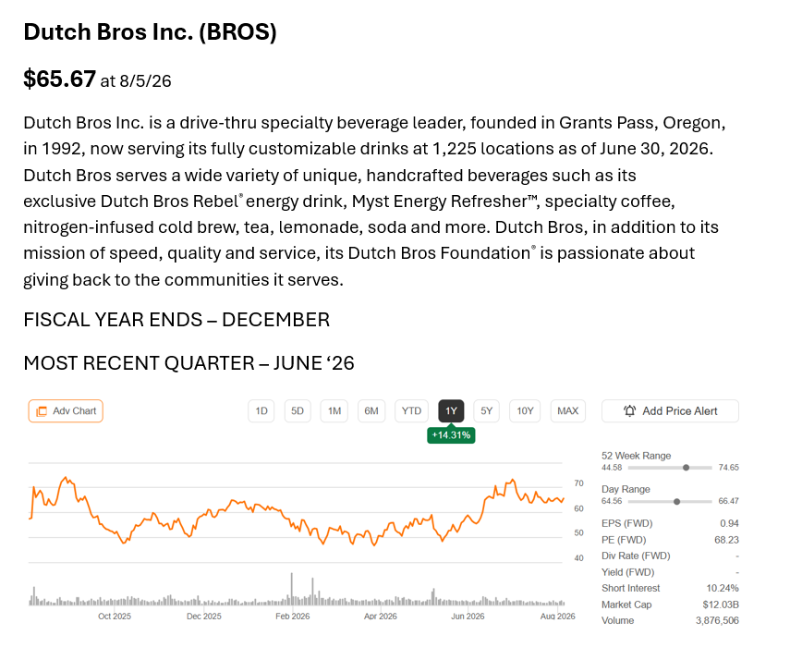Switch to the 5Y chart
This screenshot has width=790, height=672.
click(x=486, y=410)
